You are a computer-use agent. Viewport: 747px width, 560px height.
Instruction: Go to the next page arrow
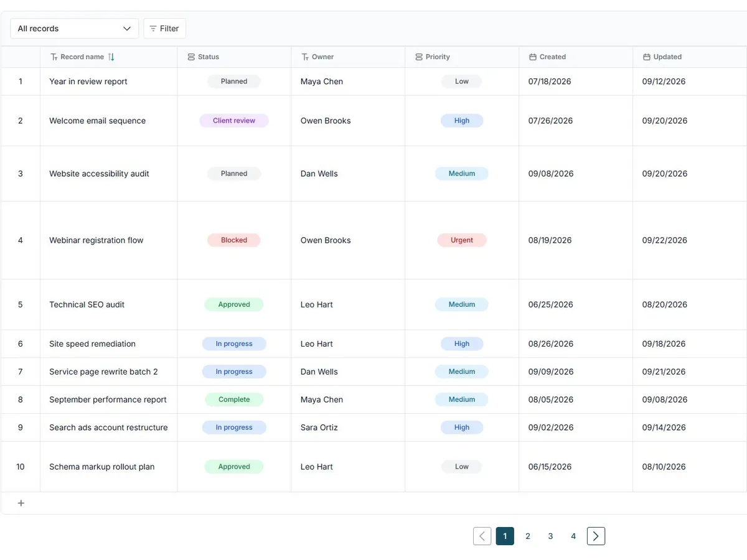point(596,536)
